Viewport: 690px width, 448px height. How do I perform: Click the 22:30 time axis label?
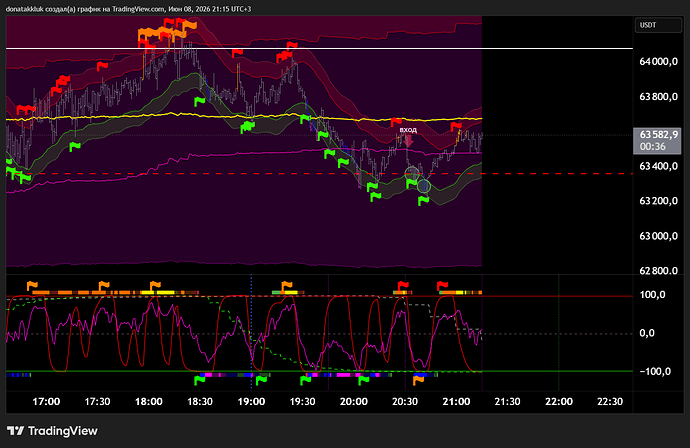pos(610,401)
